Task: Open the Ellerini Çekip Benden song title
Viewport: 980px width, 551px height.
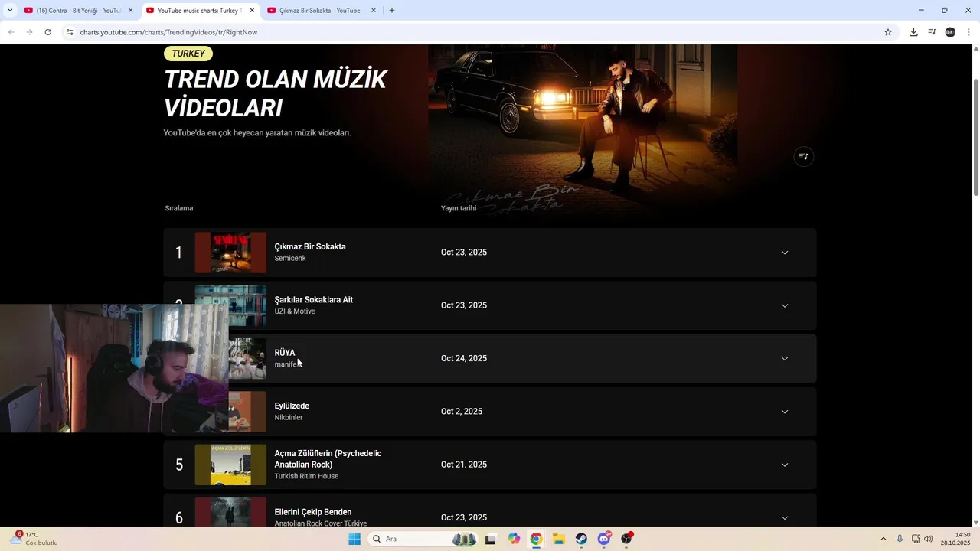Action: (x=313, y=512)
